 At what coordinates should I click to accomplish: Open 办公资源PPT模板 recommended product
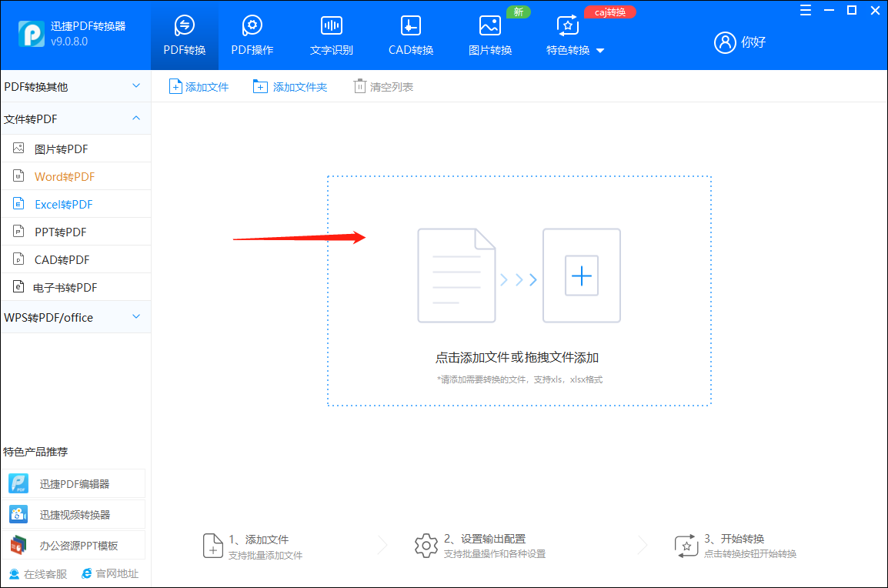pyautogui.click(x=73, y=545)
